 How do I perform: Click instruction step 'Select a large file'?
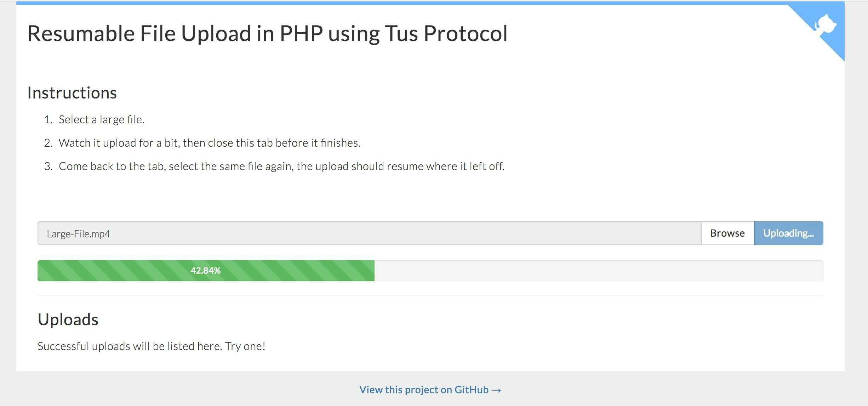tap(102, 119)
